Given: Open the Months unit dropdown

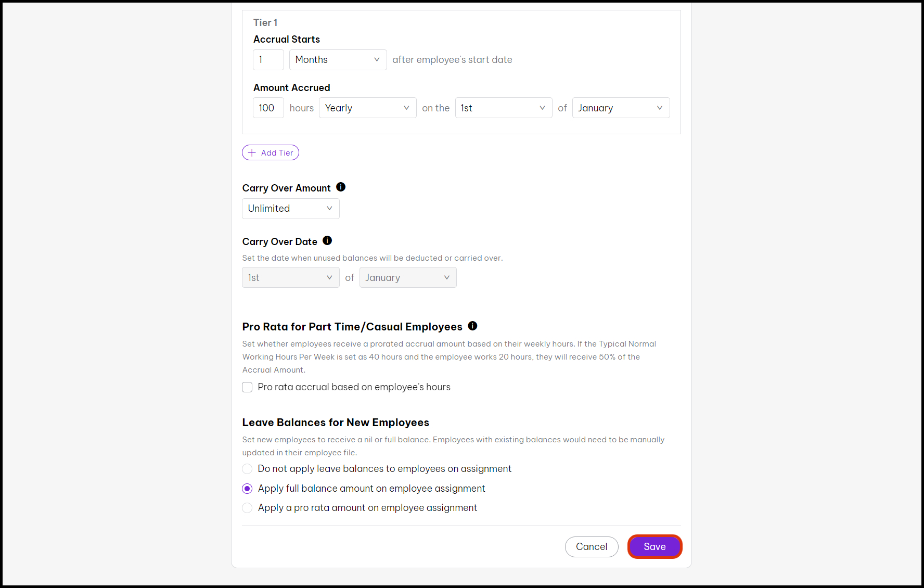Looking at the screenshot, I should 338,60.
